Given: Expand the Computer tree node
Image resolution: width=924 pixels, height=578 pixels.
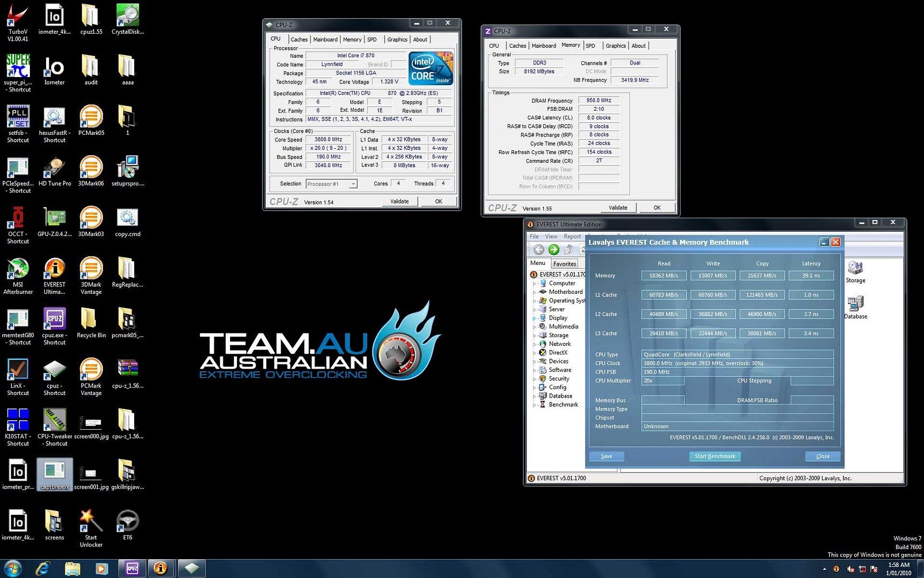Looking at the screenshot, I should tap(534, 284).
